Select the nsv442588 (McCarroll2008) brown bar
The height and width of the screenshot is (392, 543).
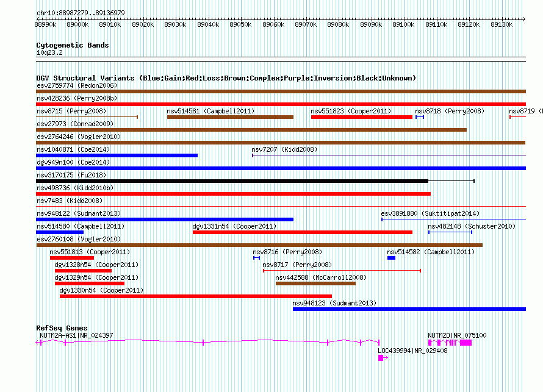point(316,283)
